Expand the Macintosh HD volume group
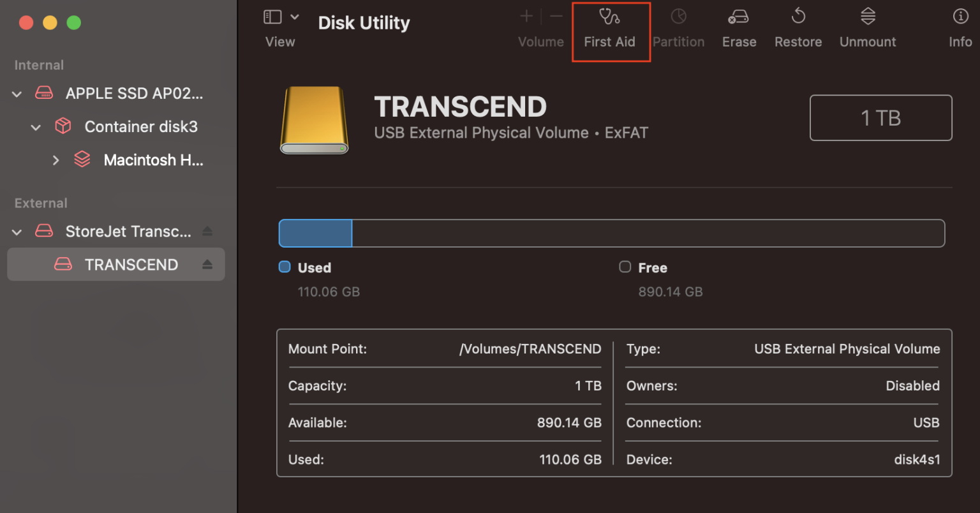The height and width of the screenshot is (513, 980). [56, 160]
